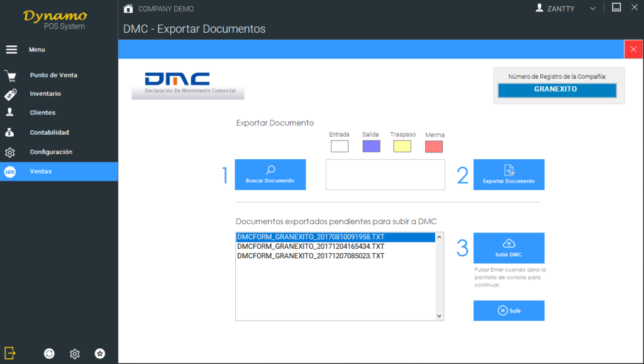Open Punto de Venta cart icon
Screen dimensions: 644x364
[x=10, y=76]
